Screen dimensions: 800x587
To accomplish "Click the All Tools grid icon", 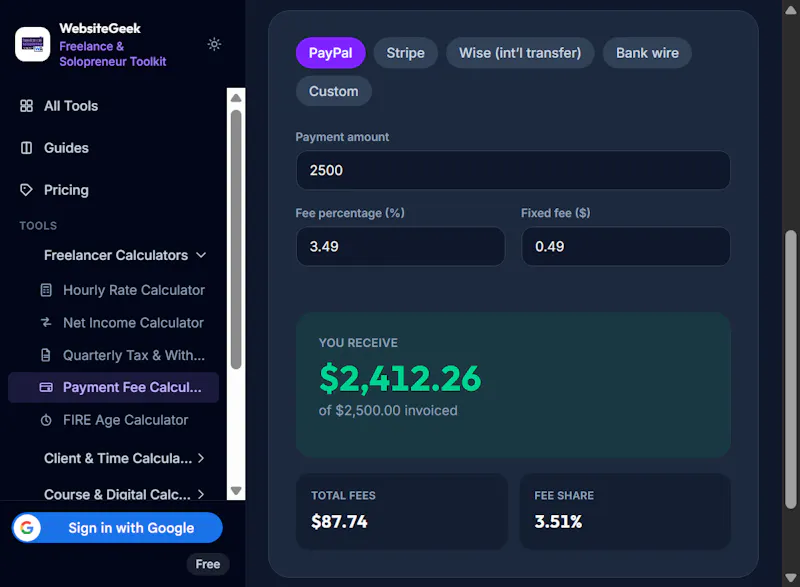I will tap(26, 106).
